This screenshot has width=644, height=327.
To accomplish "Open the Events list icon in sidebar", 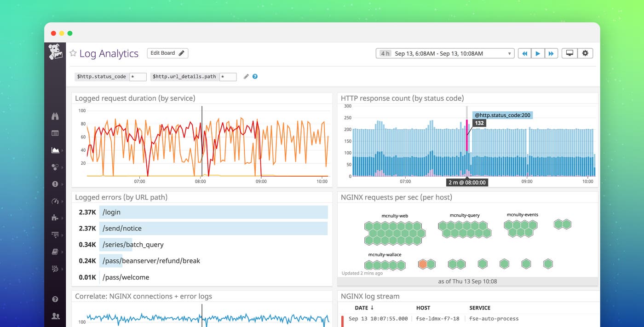I will pos(55,133).
